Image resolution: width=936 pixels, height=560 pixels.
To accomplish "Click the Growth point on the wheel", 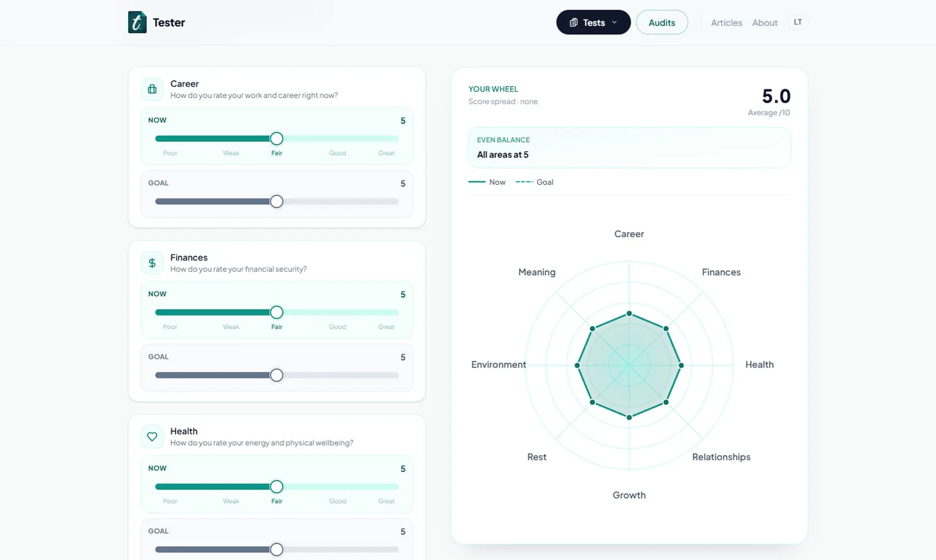I will 629,418.
